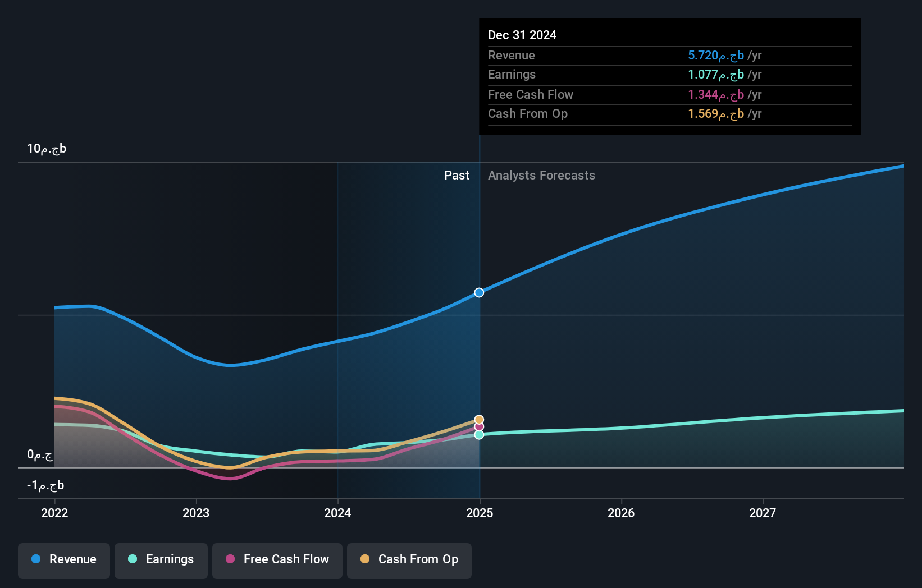Click the -1 billion y-axis label
The width and height of the screenshot is (922, 588).
click(45, 485)
